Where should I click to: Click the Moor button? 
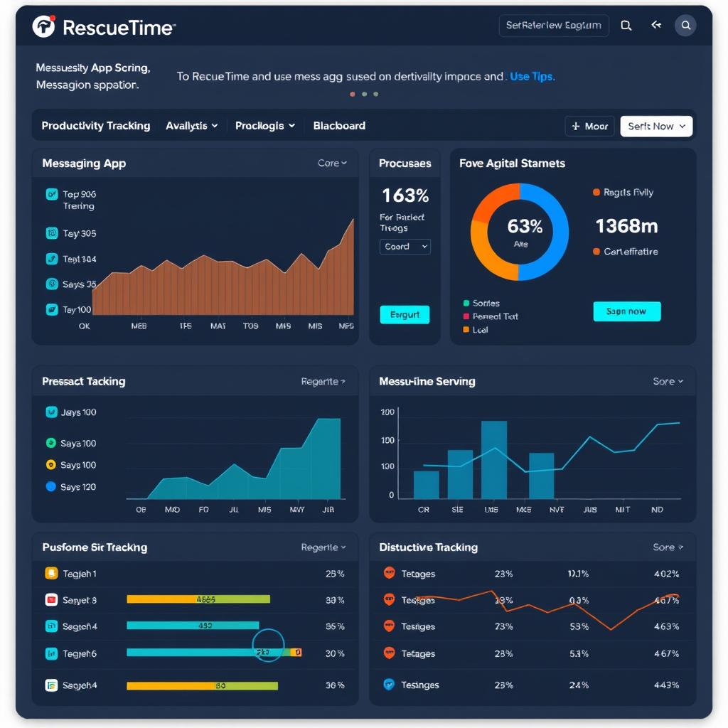(x=589, y=127)
